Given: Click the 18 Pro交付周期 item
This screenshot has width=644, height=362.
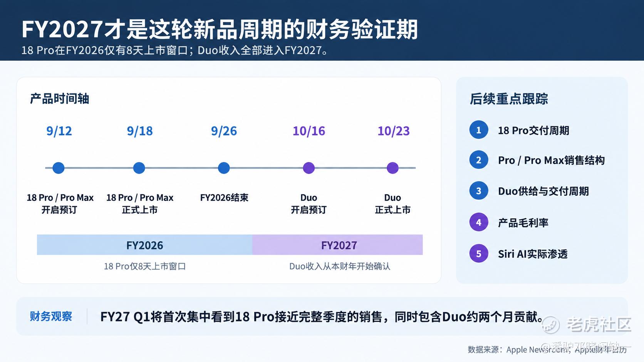Looking at the screenshot, I should click(x=533, y=130).
